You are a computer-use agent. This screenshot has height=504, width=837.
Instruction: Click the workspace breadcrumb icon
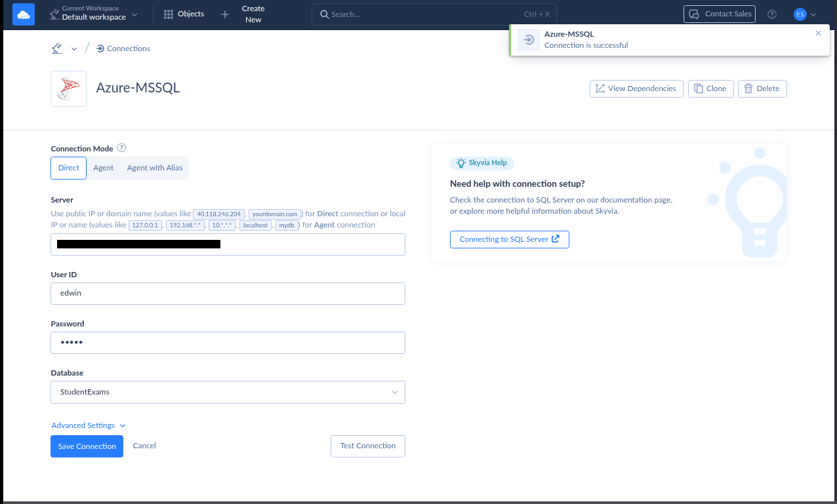tap(57, 48)
